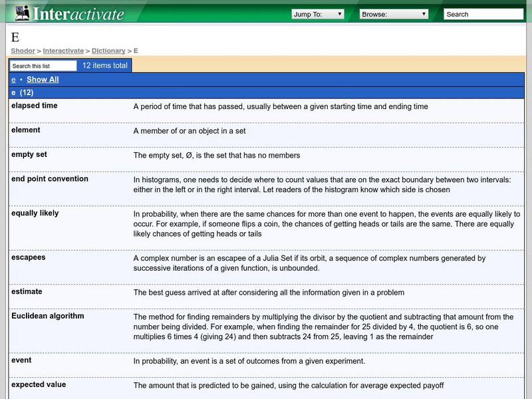
Task: Click the estimate dictionary term
Action: (x=27, y=291)
